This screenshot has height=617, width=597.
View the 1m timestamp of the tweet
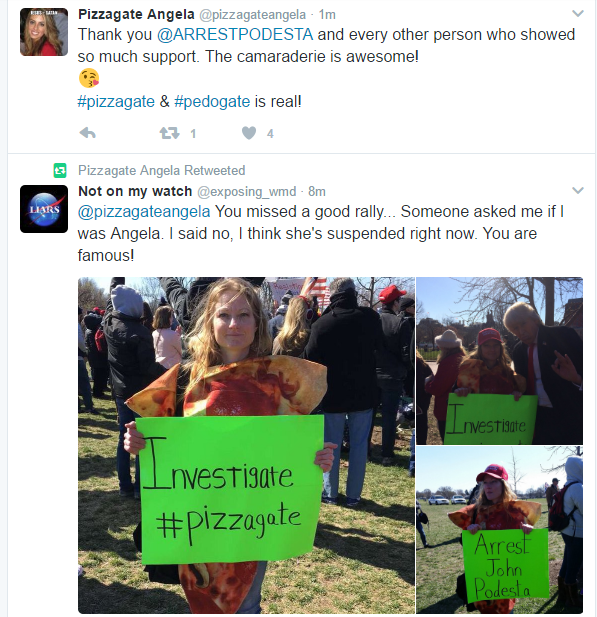point(327,15)
